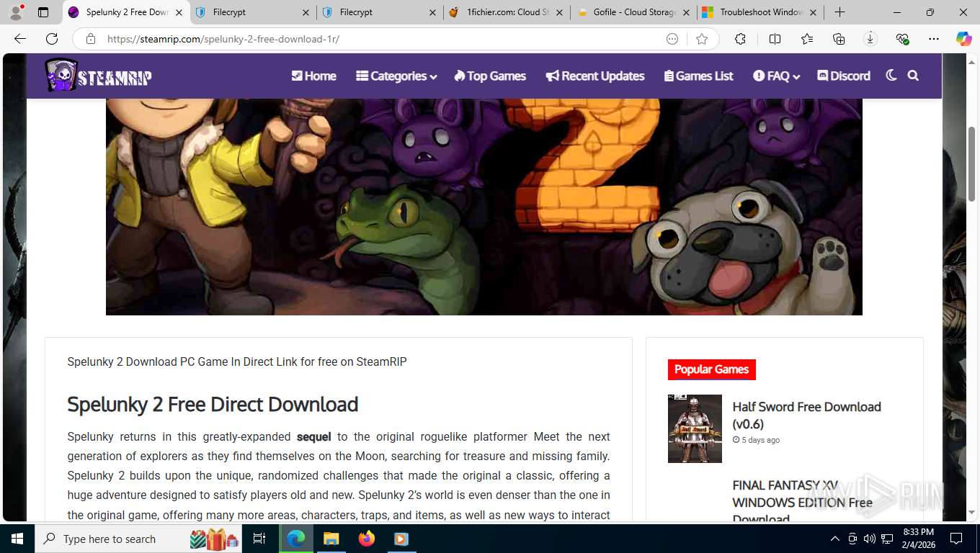Open the Games List page

(698, 76)
